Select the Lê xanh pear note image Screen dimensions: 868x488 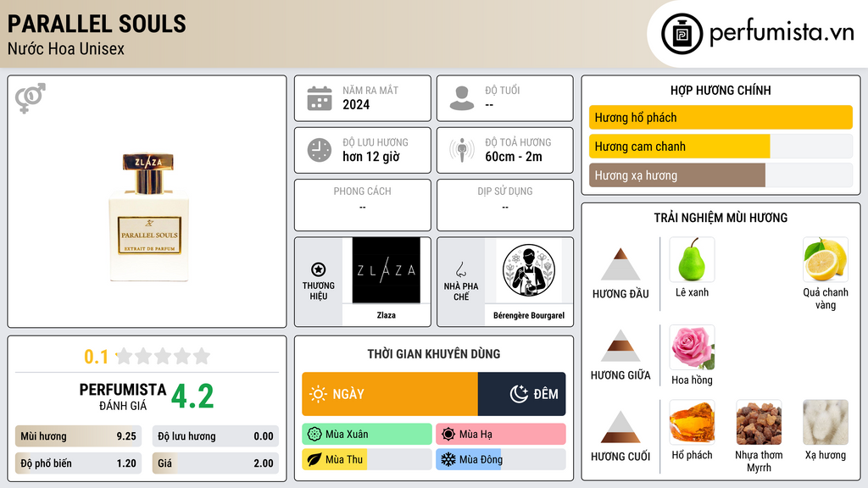tap(692, 259)
